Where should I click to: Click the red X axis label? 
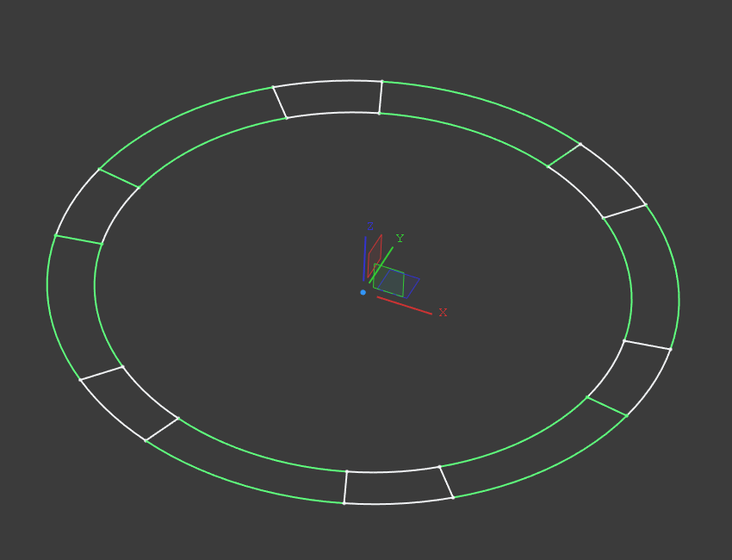tap(443, 313)
